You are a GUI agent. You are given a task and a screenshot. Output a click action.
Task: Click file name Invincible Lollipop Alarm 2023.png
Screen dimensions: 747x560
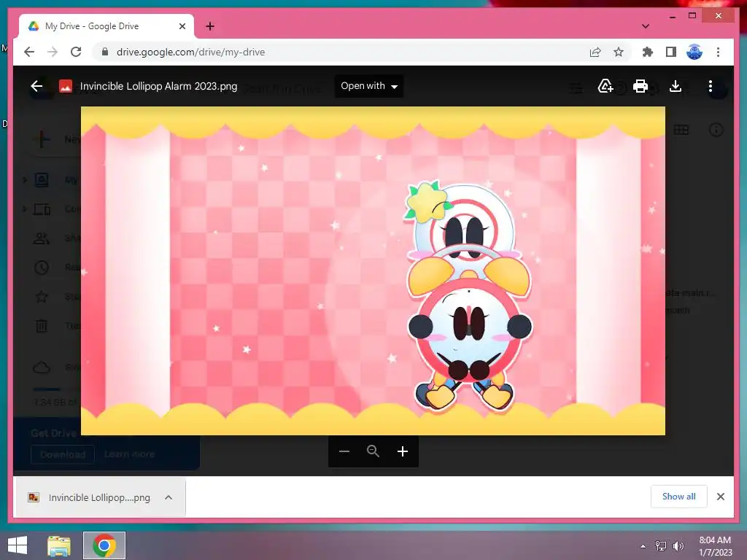158,86
